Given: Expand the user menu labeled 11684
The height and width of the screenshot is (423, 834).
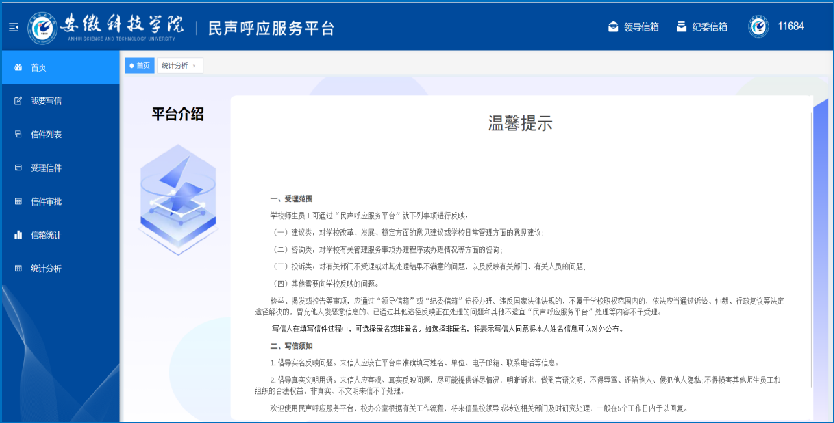Looking at the screenshot, I should (790, 26).
